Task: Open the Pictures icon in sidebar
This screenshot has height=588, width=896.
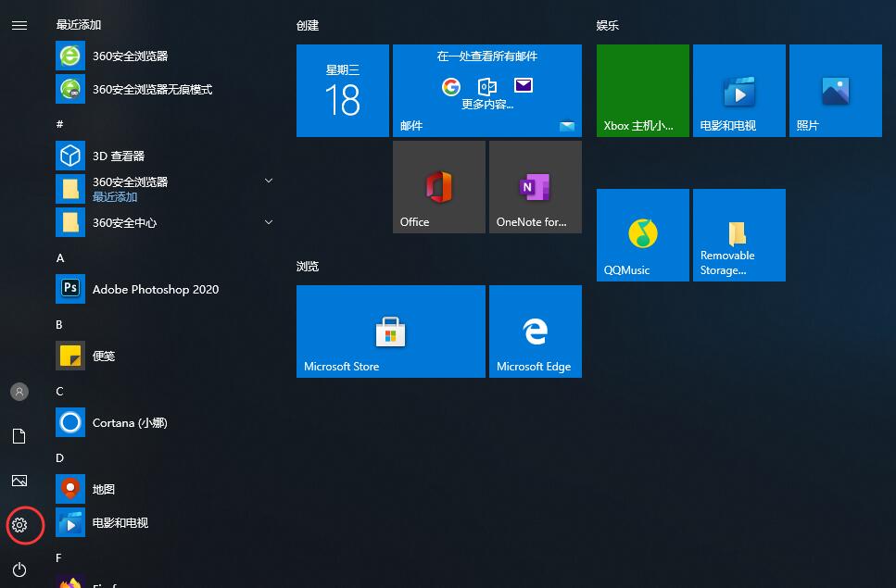Action: [19, 481]
